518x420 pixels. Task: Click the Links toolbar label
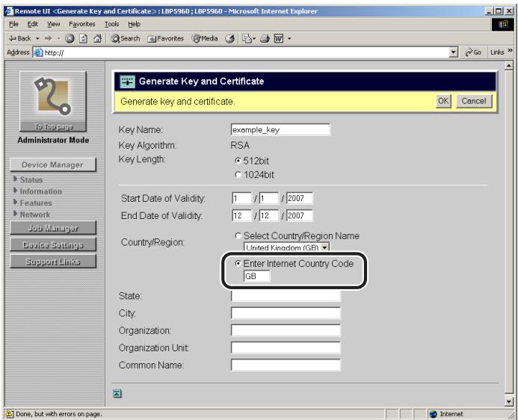coord(497,52)
